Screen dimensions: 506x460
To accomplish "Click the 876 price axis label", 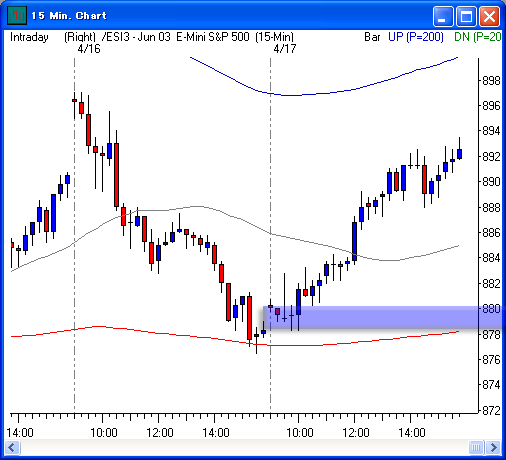I will [x=491, y=360].
